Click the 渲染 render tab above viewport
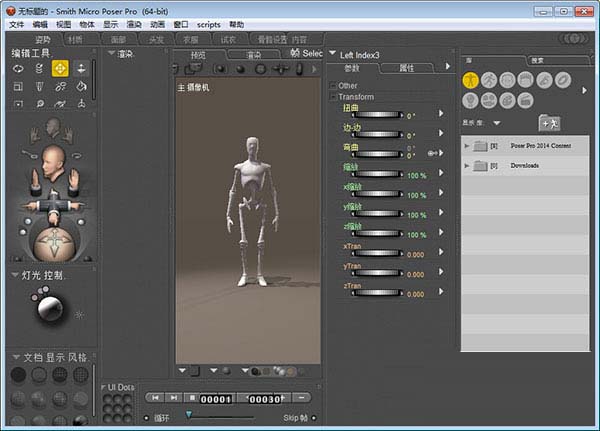This screenshot has height=431, width=600. pos(252,55)
